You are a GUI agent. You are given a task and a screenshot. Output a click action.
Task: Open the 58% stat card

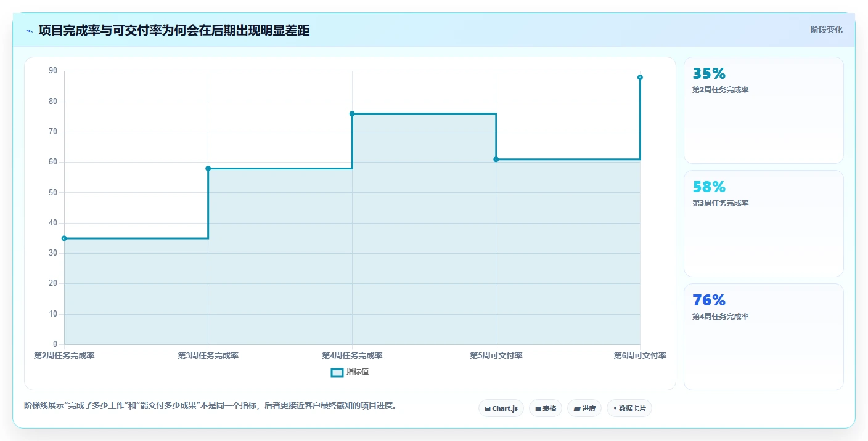[763, 224]
